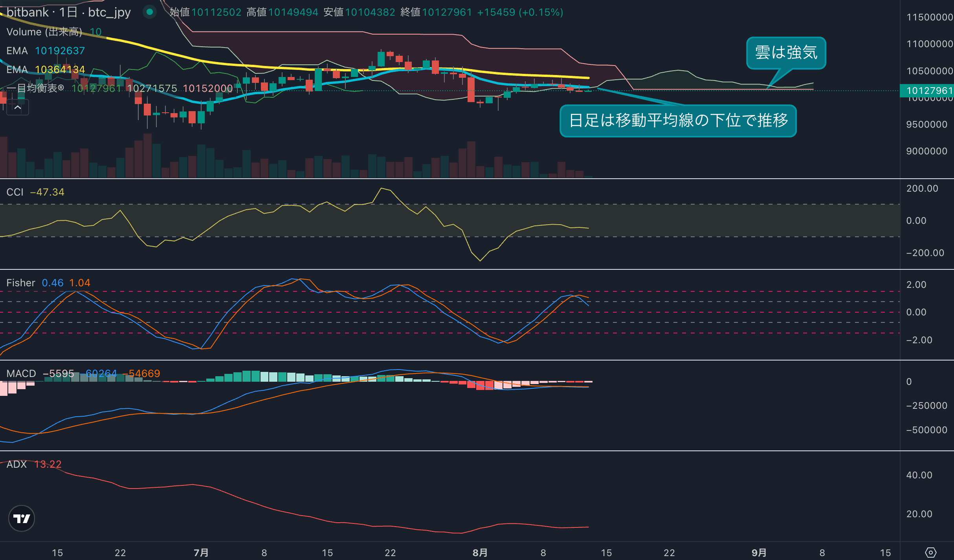Viewport: 954px width, 560px height.
Task: Click the −200.00 level on the CCI scale
Action: (925, 253)
